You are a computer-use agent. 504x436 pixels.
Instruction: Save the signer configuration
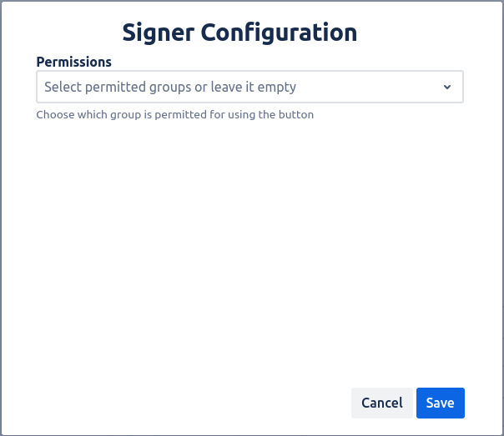click(440, 403)
